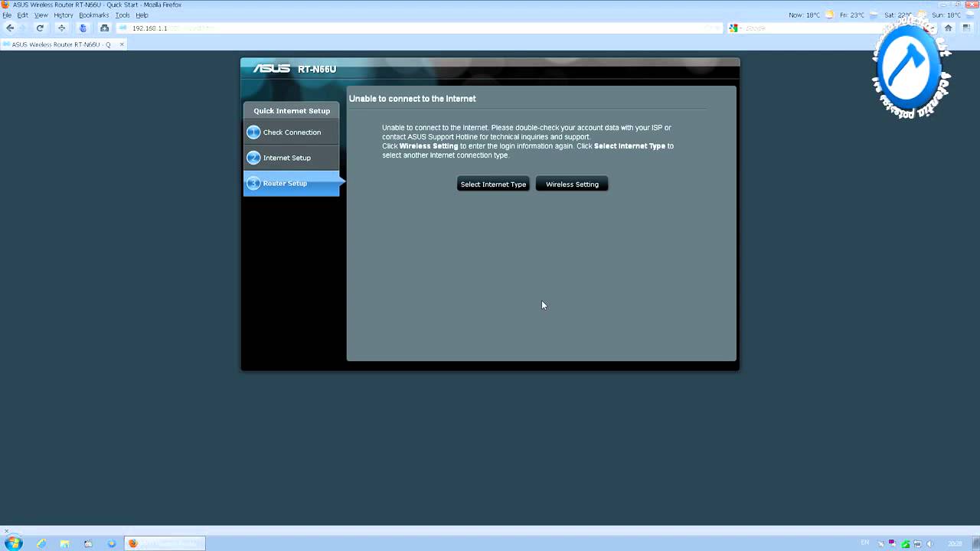Viewport: 980px width, 551px height.
Task: Click the rightmost toolbar icon beside Home
Action: pos(966,28)
